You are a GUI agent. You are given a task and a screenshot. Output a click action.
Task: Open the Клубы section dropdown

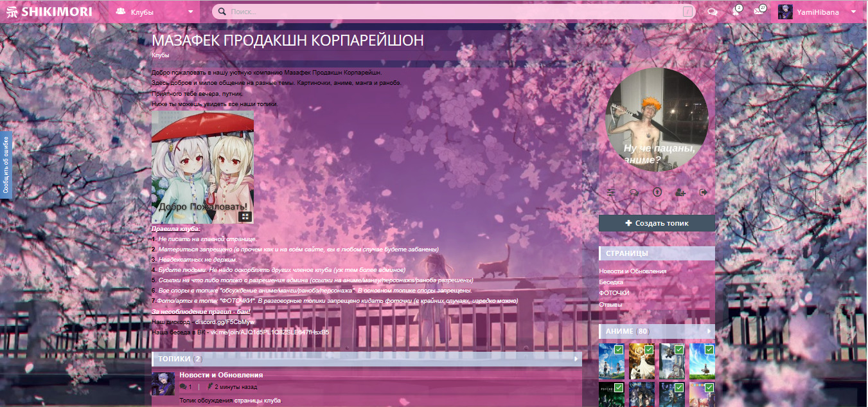(155, 12)
